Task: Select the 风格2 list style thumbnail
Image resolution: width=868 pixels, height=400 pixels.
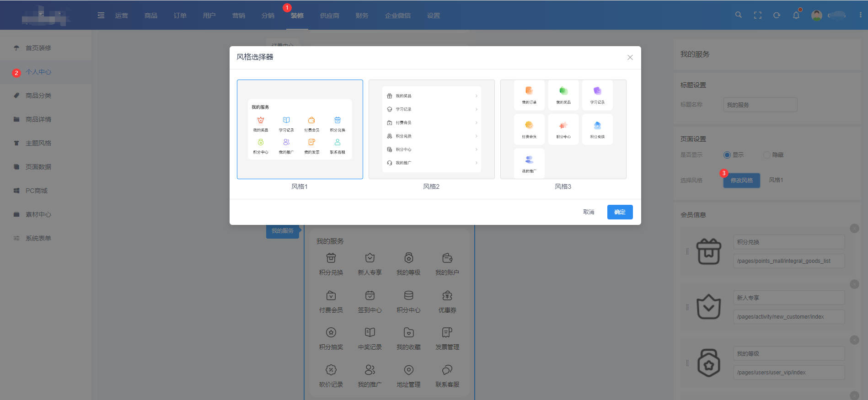Action: coord(432,129)
